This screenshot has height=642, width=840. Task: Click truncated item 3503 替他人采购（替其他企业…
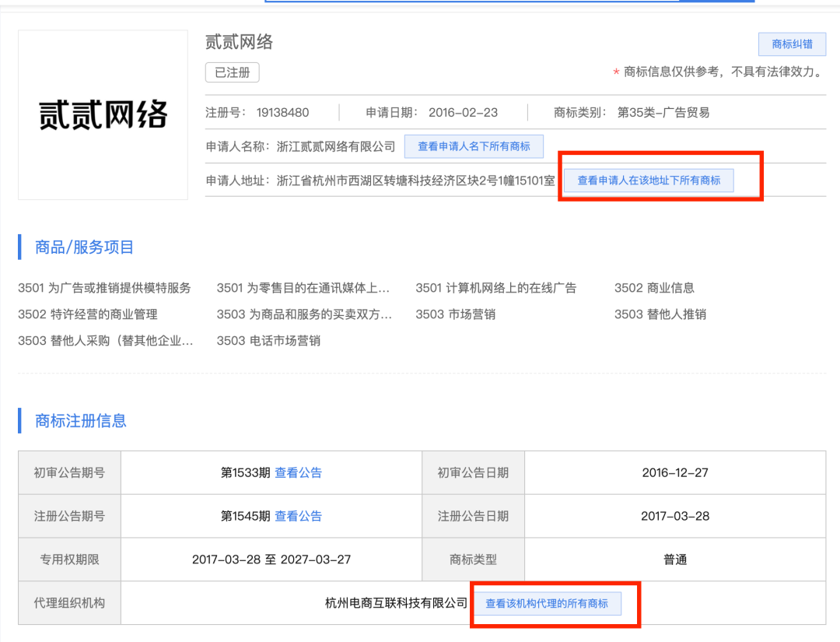click(x=106, y=341)
